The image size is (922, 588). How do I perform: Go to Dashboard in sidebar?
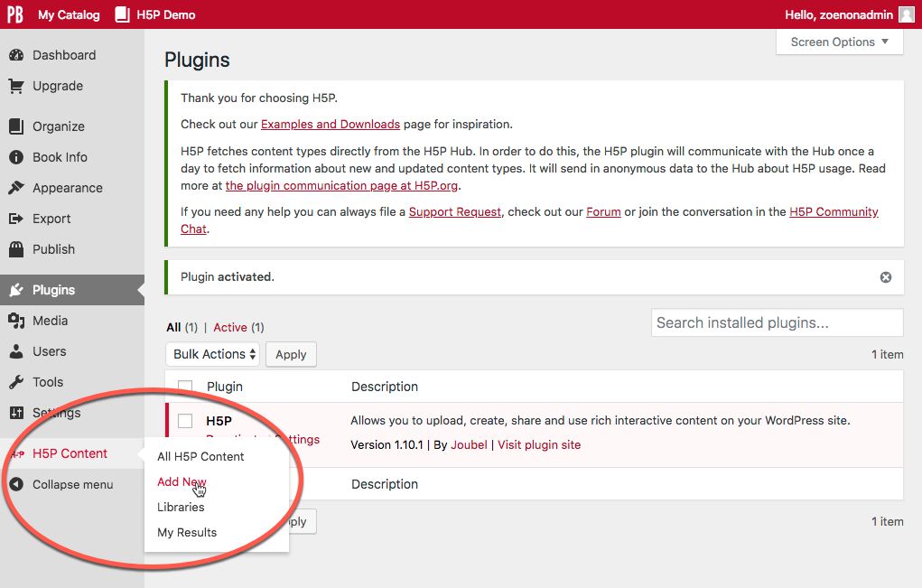point(64,55)
